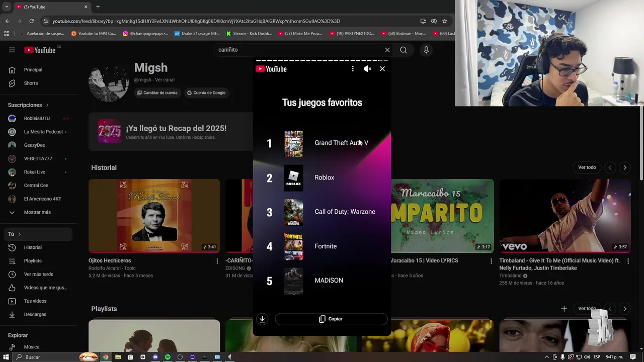This screenshot has width=644, height=362.
Task: Click the address bar URL
Action: coord(196,21)
